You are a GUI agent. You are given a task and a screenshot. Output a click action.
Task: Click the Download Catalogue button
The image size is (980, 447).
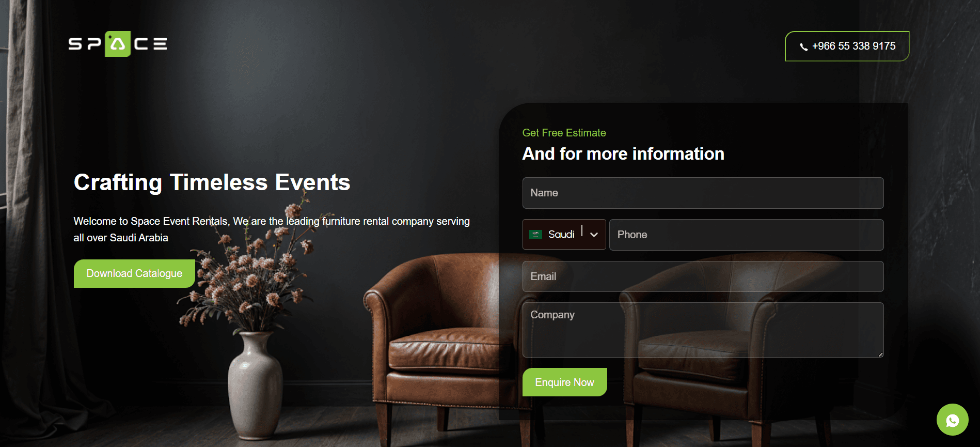pos(134,273)
